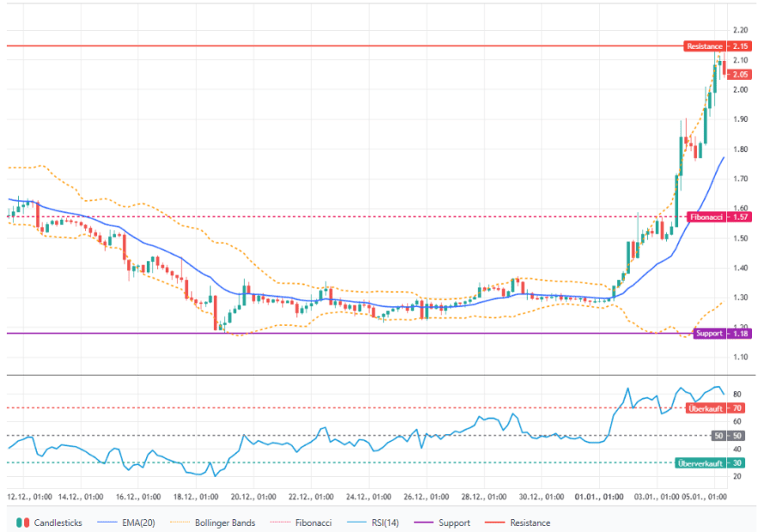The width and height of the screenshot is (764, 532).
Task: Select the RSI 50 midline tag
Action: pos(728,436)
